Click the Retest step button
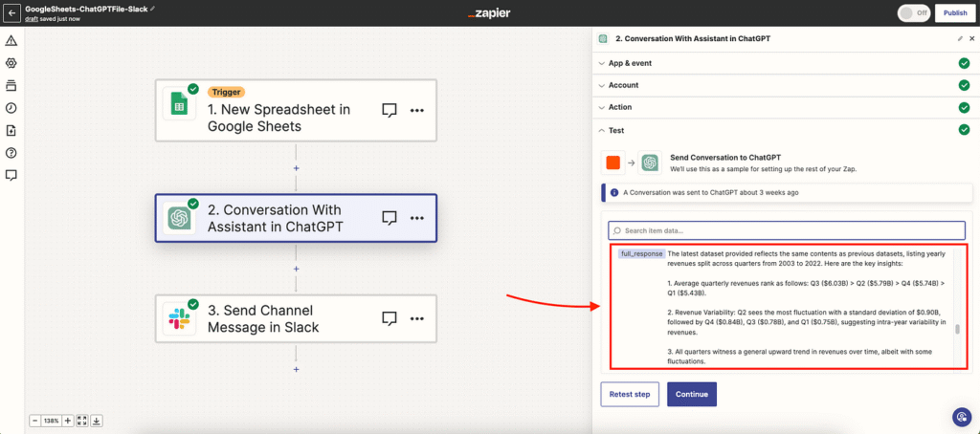980x434 pixels. tap(630, 394)
